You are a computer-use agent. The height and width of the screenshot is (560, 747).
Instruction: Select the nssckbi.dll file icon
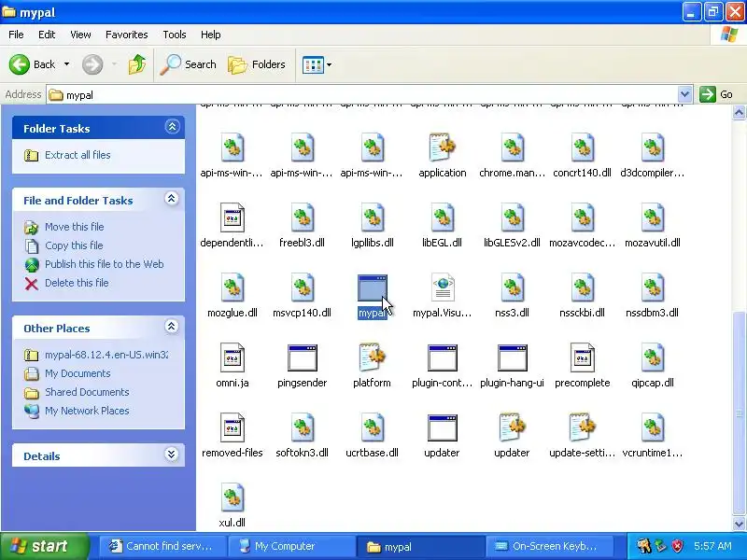[x=582, y=287]
